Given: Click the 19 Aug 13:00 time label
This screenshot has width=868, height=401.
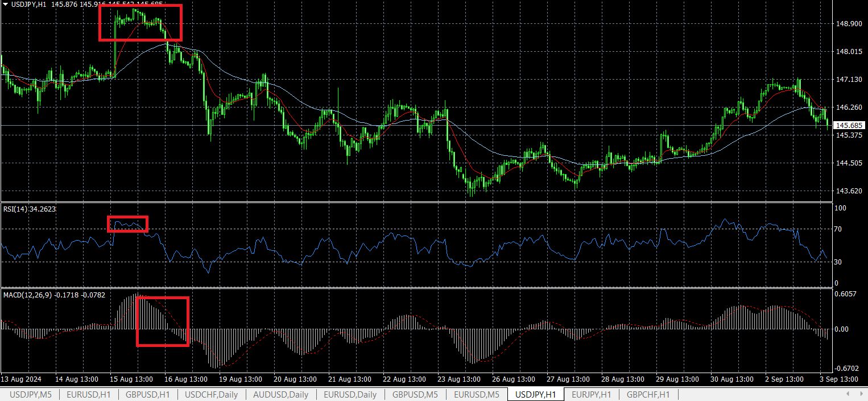Looking at the screenshot, I should (241, 379).
